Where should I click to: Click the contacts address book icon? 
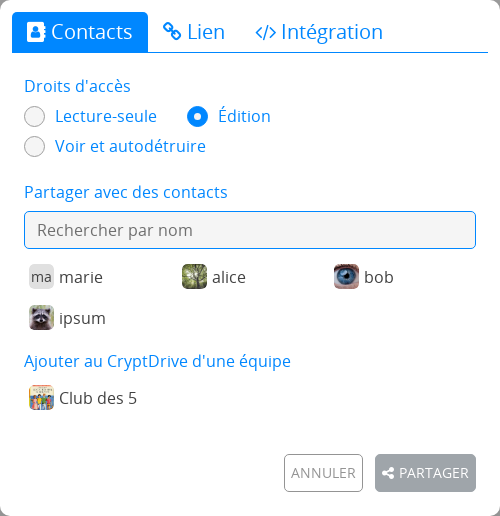36,32
